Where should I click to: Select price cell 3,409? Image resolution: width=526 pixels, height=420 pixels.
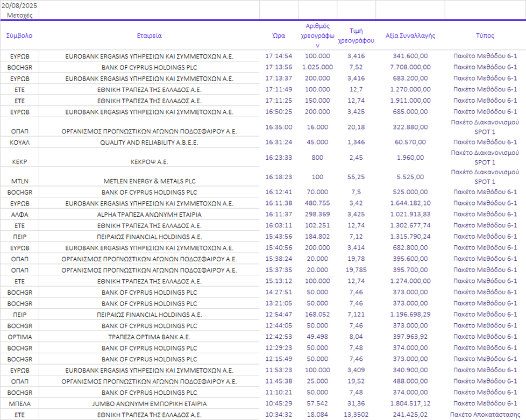tap(356, 370)
